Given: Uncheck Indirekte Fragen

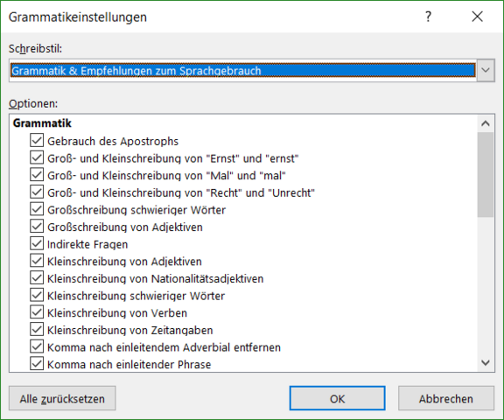Looking at the screenshot, I should (x=37, y=244).
